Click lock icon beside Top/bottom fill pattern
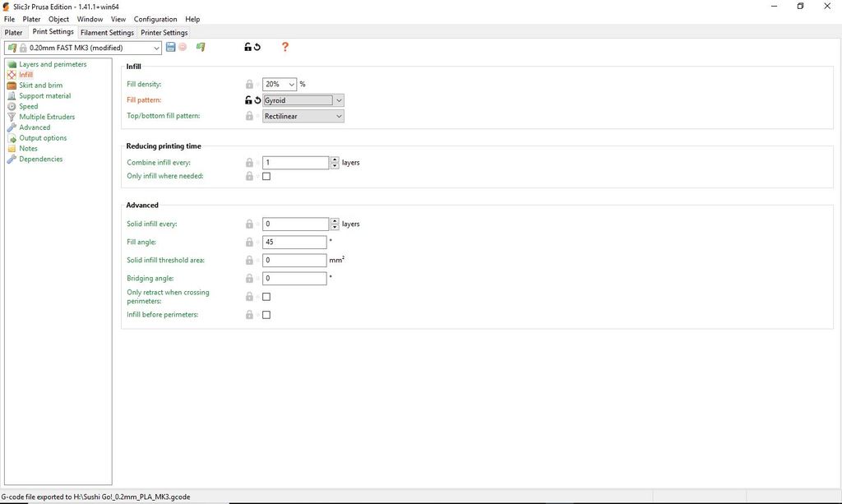842x504 pixels. tap(249, 116)
